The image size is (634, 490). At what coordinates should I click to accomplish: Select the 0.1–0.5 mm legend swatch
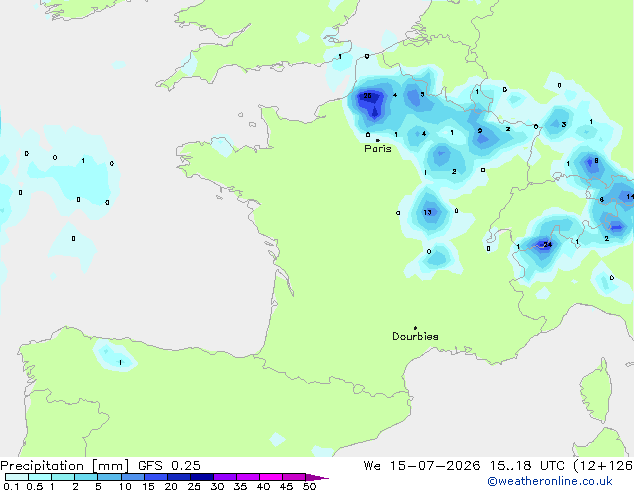(x=17, y=477)
